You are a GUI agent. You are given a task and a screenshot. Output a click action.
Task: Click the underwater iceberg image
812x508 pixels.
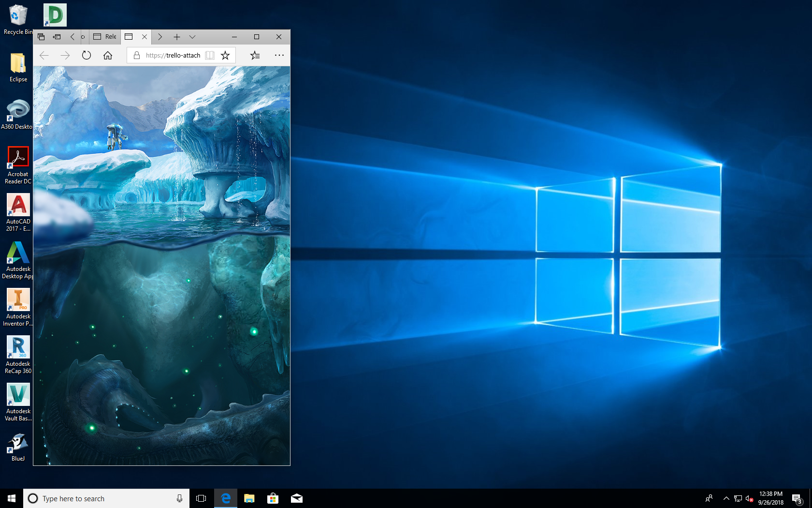click(x=162, y=266)
